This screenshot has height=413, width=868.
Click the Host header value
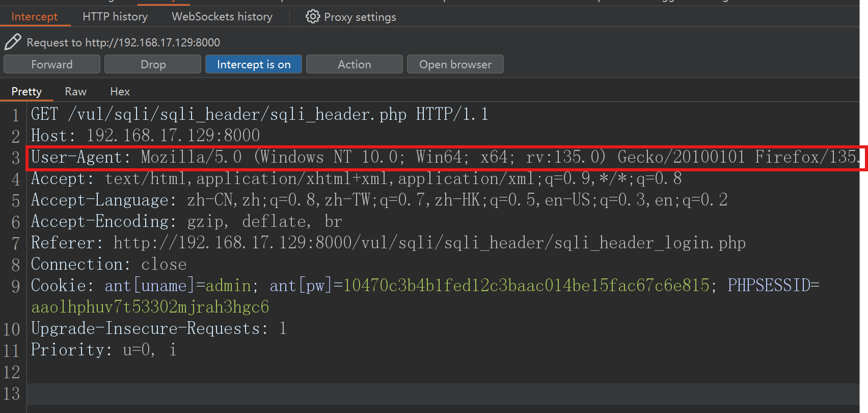click(x=173, y=136)
